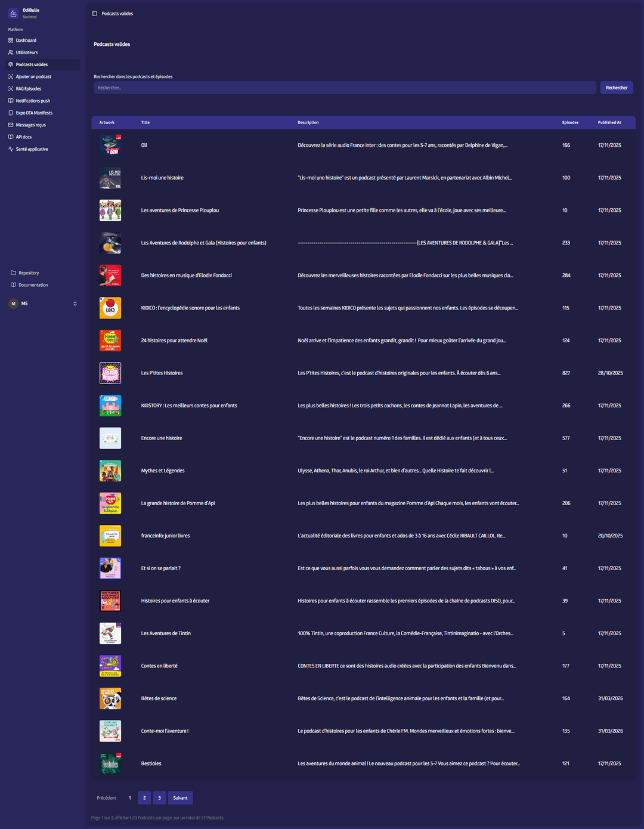Viewport: 644px width, 829px height.
Task: Click the Lis-moi une histoire artwork
Action: tap(110, 178)
